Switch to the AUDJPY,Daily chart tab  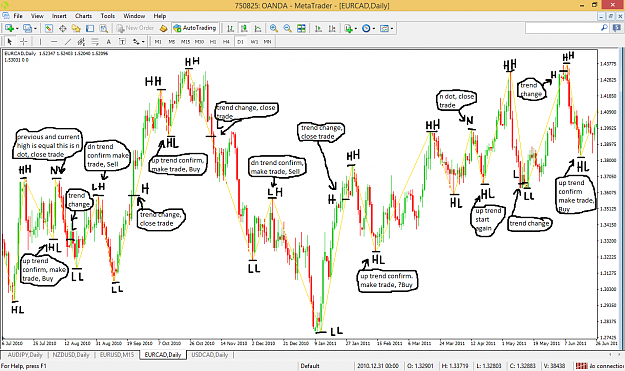[25, 355]
